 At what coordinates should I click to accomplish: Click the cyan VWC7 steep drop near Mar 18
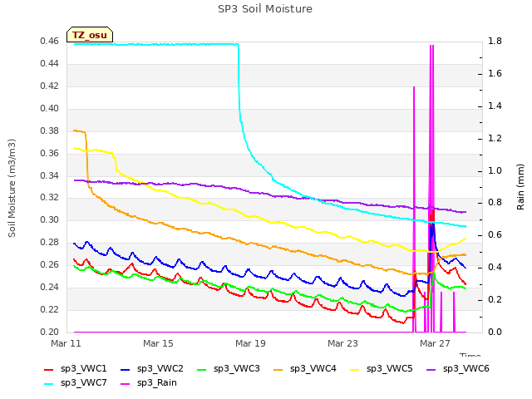tap(239, 85)
